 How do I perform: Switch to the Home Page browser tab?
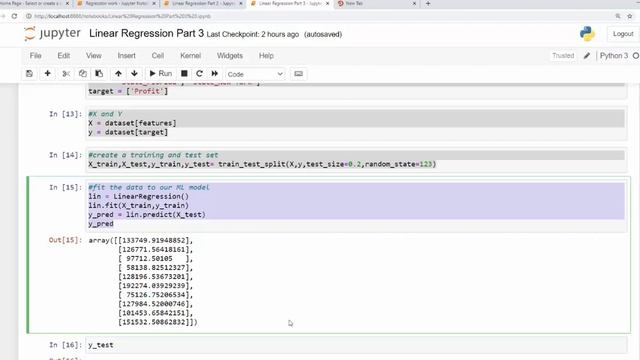33,4
